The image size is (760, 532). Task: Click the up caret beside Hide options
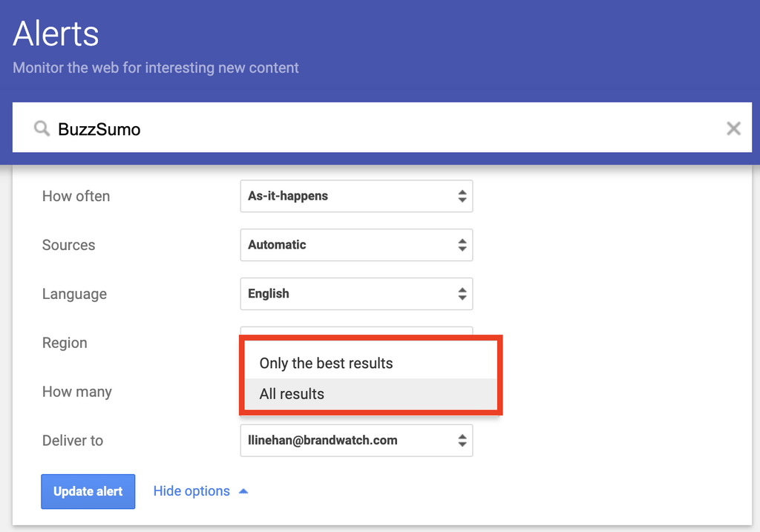pyautogui.click(x=243, y=491)
